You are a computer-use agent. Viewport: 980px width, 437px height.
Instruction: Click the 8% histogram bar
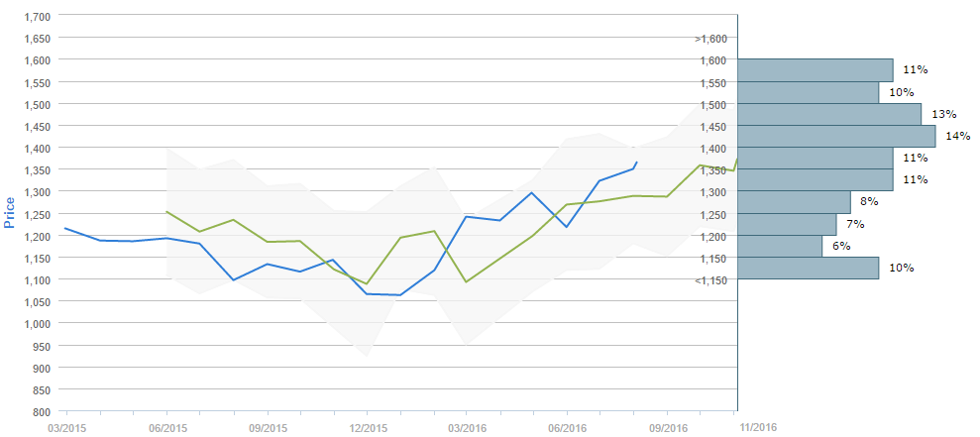click(795, 201)
